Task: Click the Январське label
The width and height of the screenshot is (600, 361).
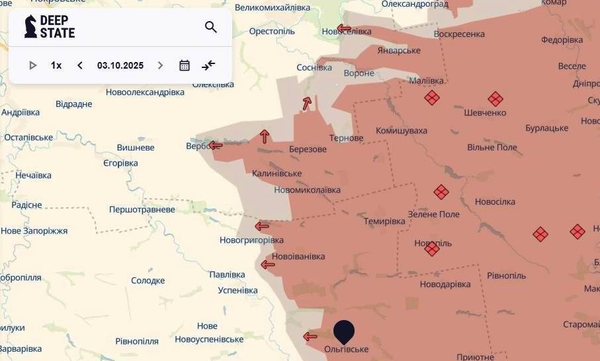Action: coord(399,51)
